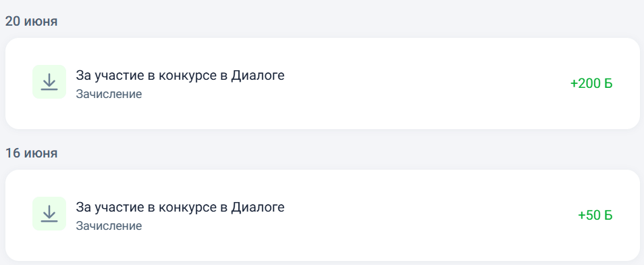
Task: Click the word Диалоге in the 16 июня entry
Action: 257,208
